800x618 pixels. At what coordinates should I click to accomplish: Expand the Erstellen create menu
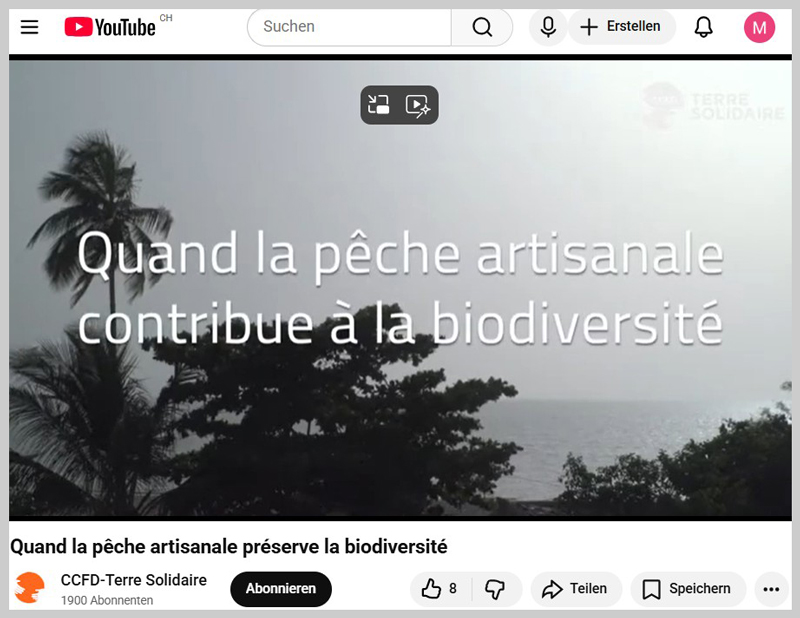coord(621,27)
